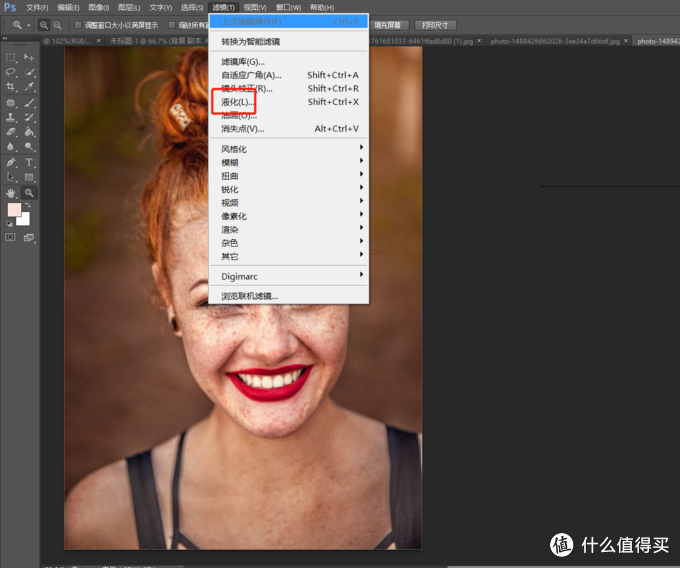Switch to the 未标题-1 document tab

point(156,41)
